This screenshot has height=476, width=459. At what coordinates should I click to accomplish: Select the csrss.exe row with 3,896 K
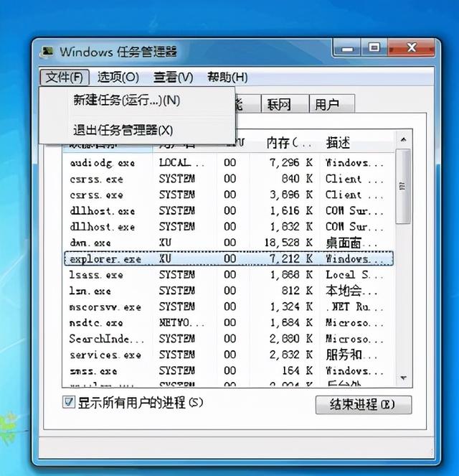pos(229,195)
